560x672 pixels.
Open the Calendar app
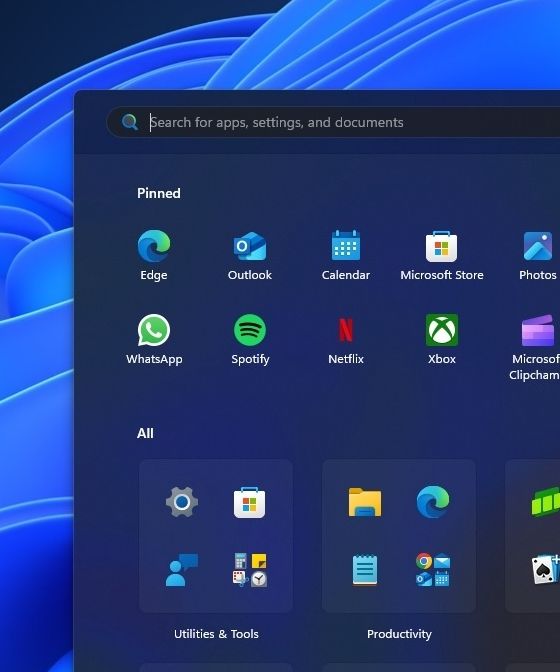tap(346, 255)
